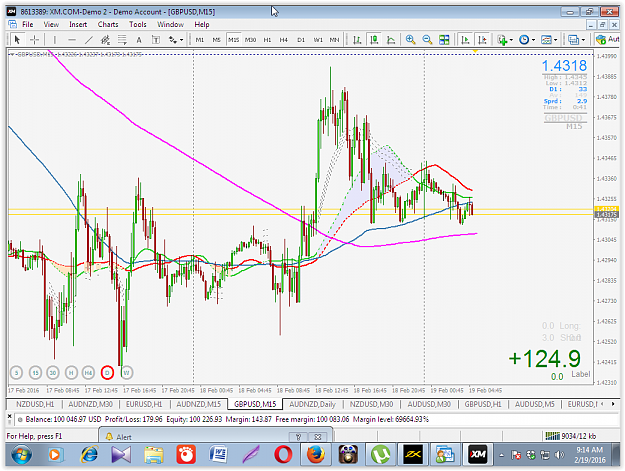
Task: Select the Crosshair tool
Action: [35, 40]
